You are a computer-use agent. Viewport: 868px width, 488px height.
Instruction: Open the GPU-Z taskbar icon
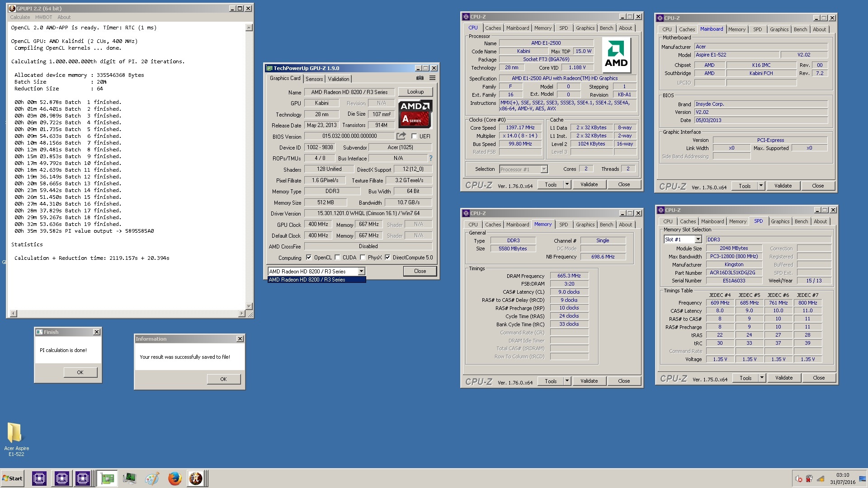pyautogui.click(x=107, y=479)
